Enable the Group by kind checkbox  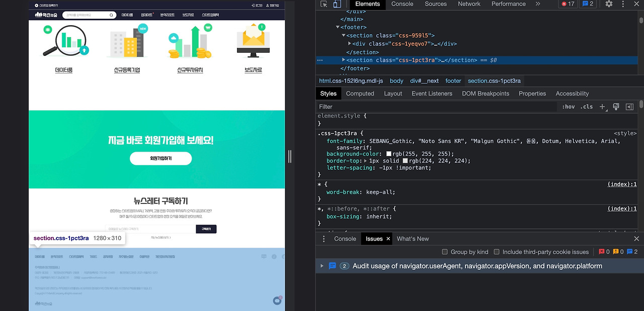pyautogui.click(x=445, y=252)
